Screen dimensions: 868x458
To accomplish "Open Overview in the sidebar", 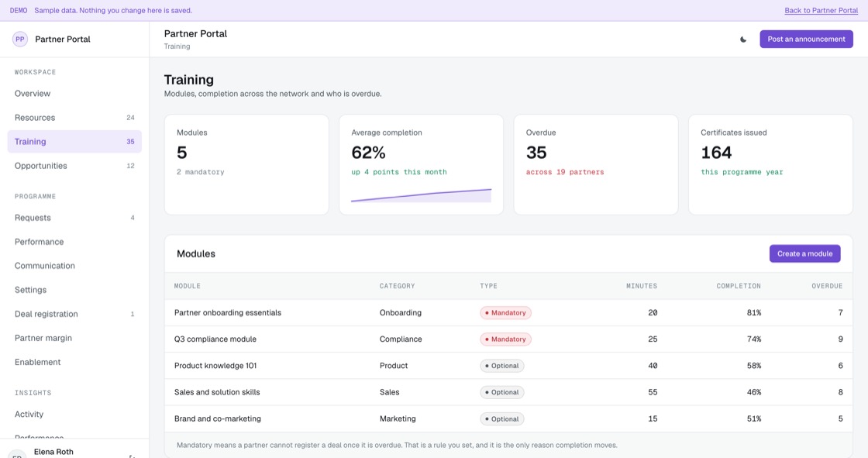I will pyautogui.click(x=74, y=94).
